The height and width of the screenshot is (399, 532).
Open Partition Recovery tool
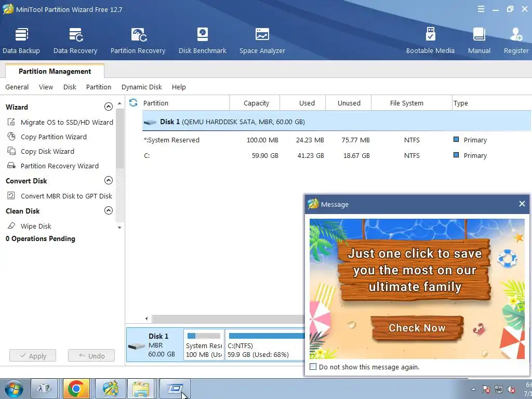[x=138, y=41]
